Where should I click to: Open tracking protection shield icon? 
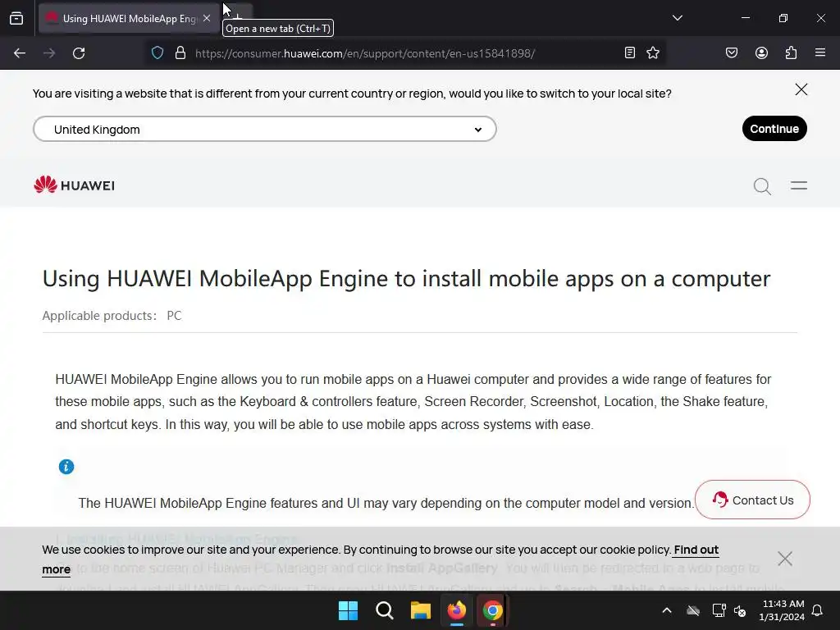point(157,53)
